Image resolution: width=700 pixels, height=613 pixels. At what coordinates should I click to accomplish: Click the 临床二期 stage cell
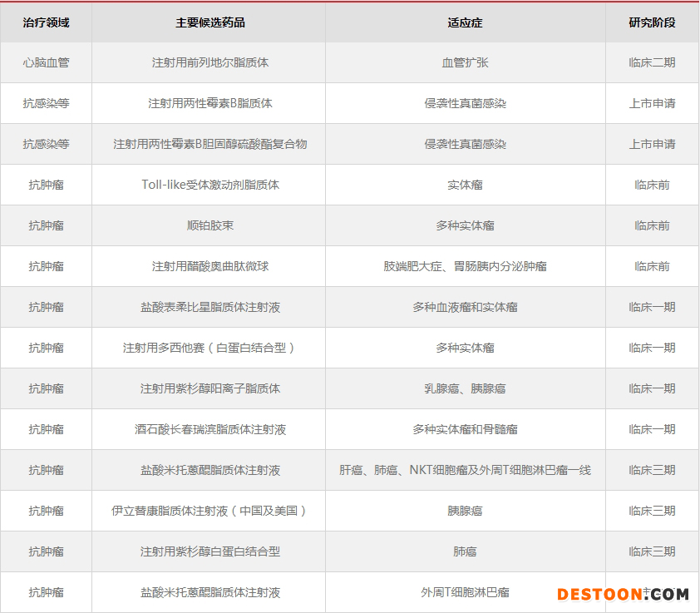point(652,62)
